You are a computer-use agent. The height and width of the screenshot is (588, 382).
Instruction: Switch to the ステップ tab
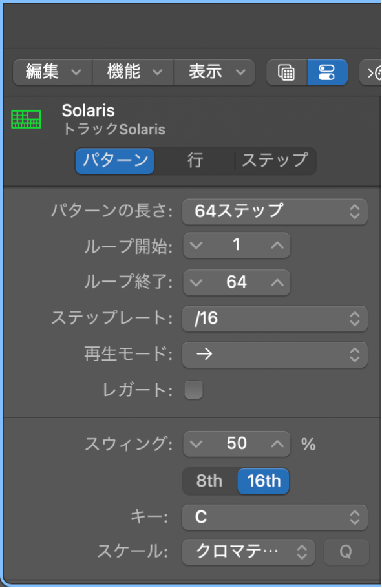point(274,161)
